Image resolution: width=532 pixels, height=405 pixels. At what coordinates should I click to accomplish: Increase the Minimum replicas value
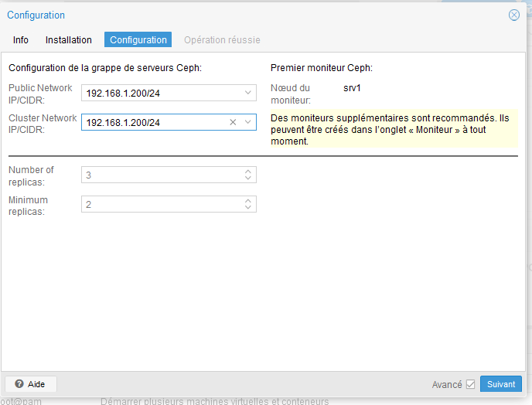[x=248, y=201]
